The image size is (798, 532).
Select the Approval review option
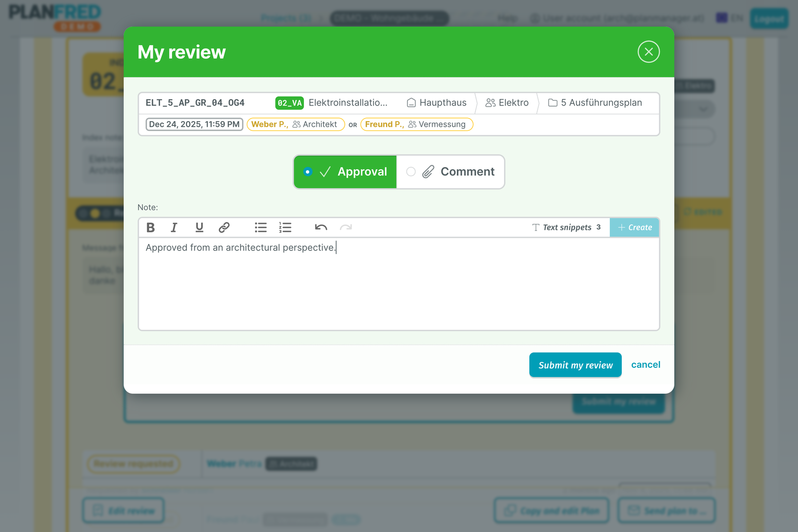345,171
